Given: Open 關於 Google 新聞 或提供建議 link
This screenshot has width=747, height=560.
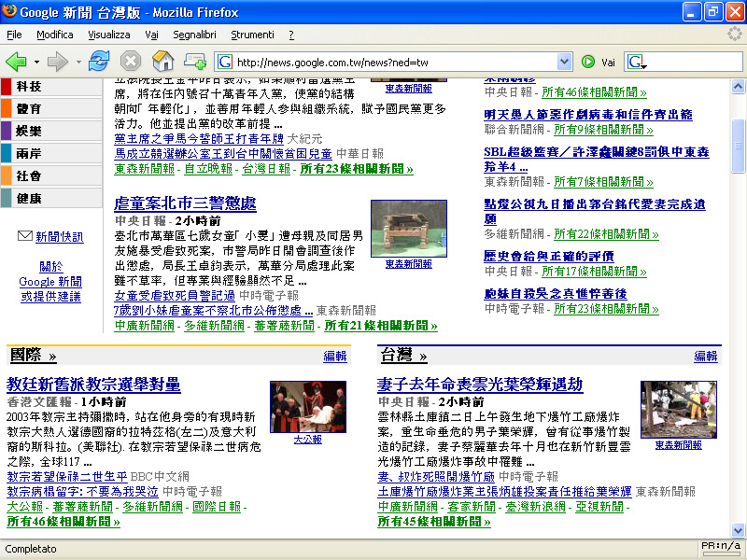Looking at the screenshot, I should tap(50, 282).
